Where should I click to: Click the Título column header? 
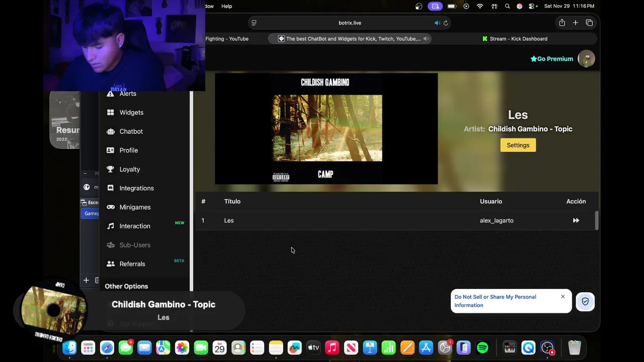coord(232,202)
